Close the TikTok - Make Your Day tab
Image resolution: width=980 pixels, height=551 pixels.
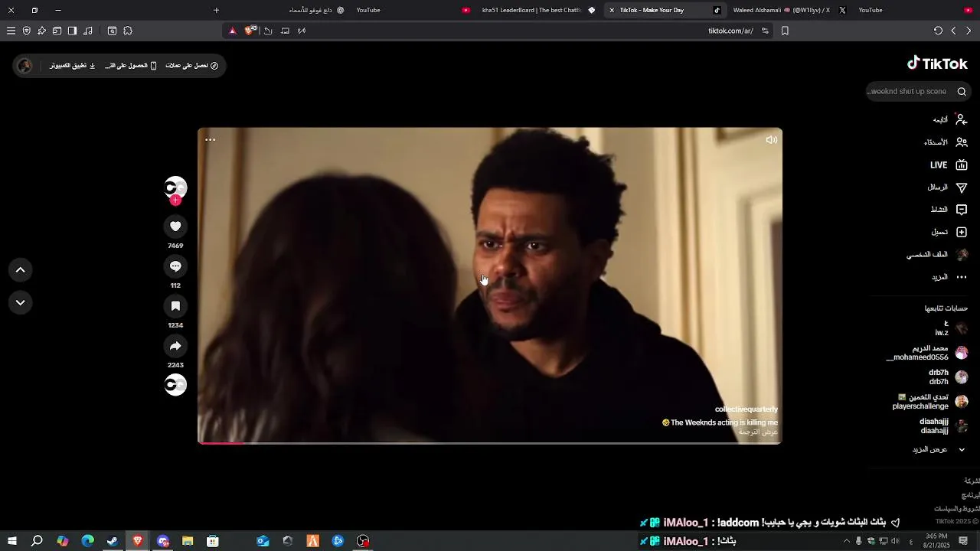(x=612, y=10)
